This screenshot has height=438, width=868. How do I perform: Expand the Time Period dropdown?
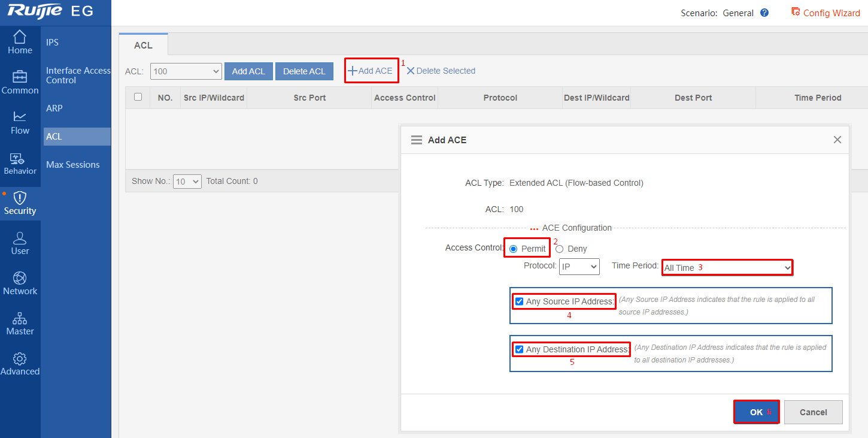[x=727, y=267]
